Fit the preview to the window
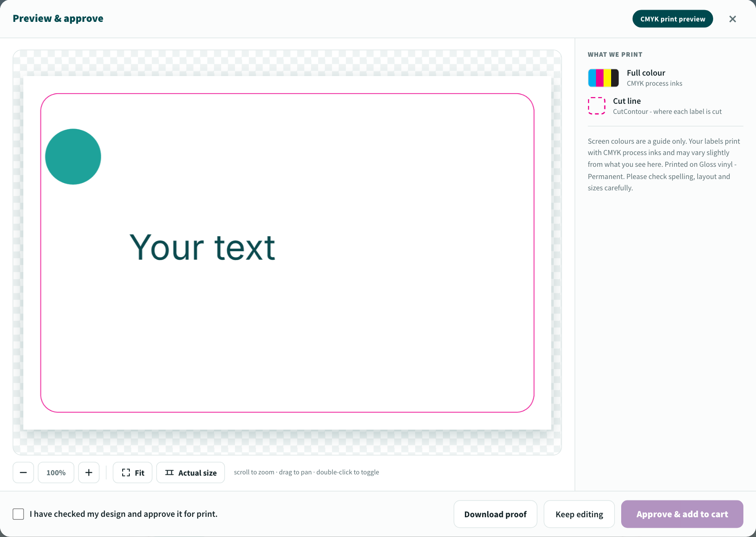Viewport: 756px width, 537px height. (133, 473)
